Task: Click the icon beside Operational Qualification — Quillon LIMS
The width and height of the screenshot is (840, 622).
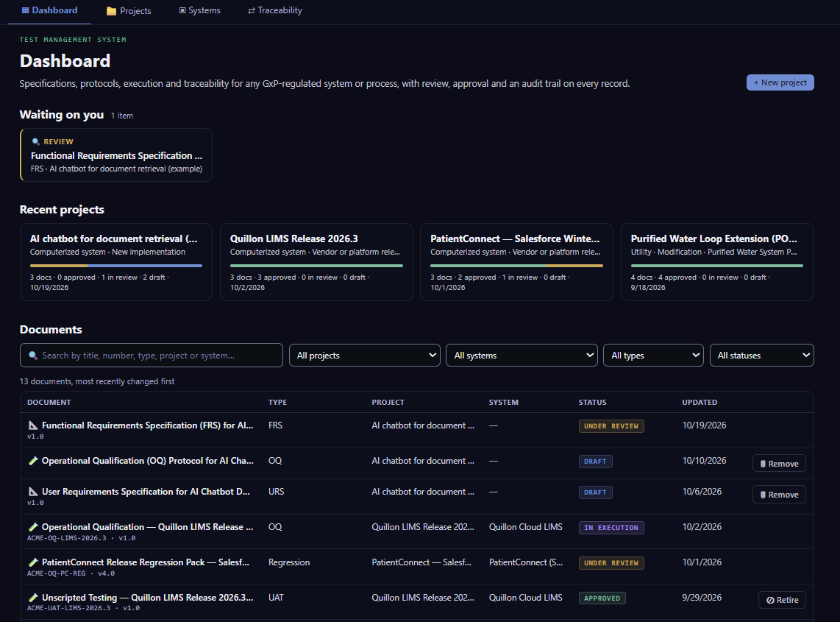Action: [33, 527]
